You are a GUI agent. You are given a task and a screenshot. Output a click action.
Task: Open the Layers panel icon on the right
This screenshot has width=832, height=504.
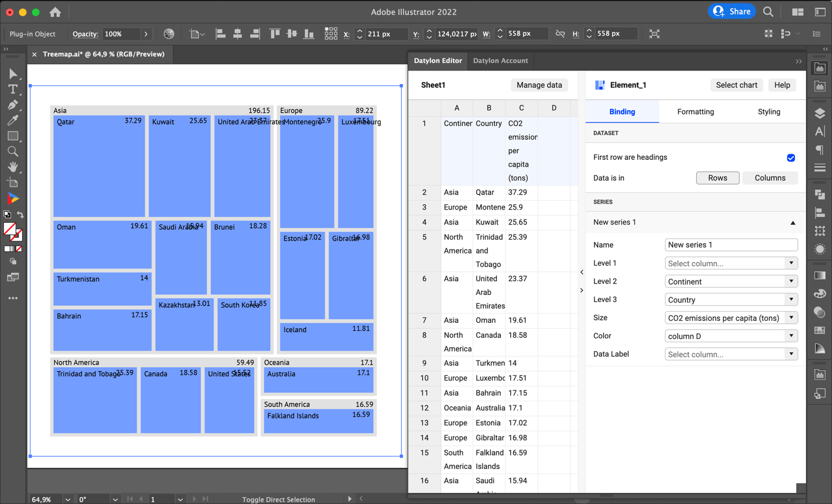tap(820, 113)
